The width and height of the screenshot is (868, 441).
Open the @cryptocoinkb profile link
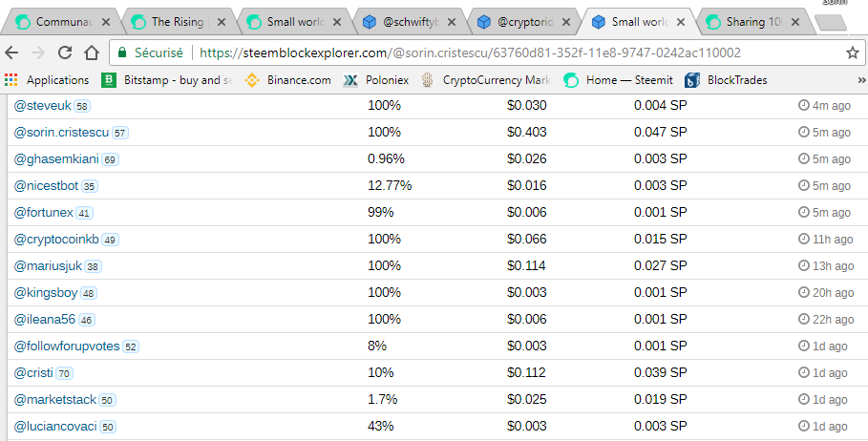(x=56, y=239)
